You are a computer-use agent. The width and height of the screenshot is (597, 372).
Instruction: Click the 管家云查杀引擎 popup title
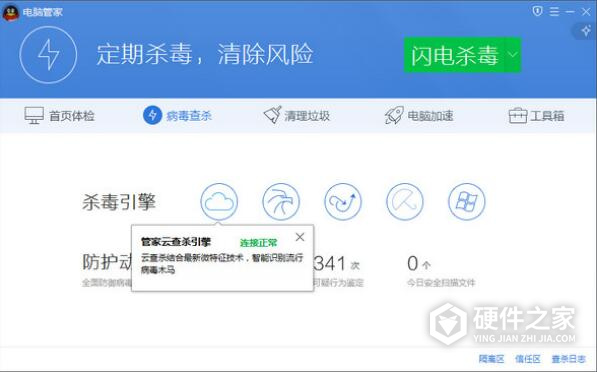coord(176,242)
